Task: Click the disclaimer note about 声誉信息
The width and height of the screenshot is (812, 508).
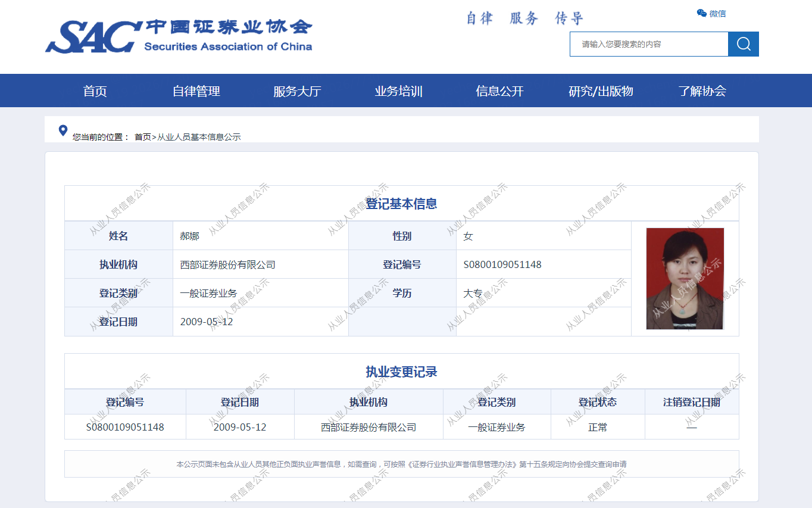Action: (401, 464)
